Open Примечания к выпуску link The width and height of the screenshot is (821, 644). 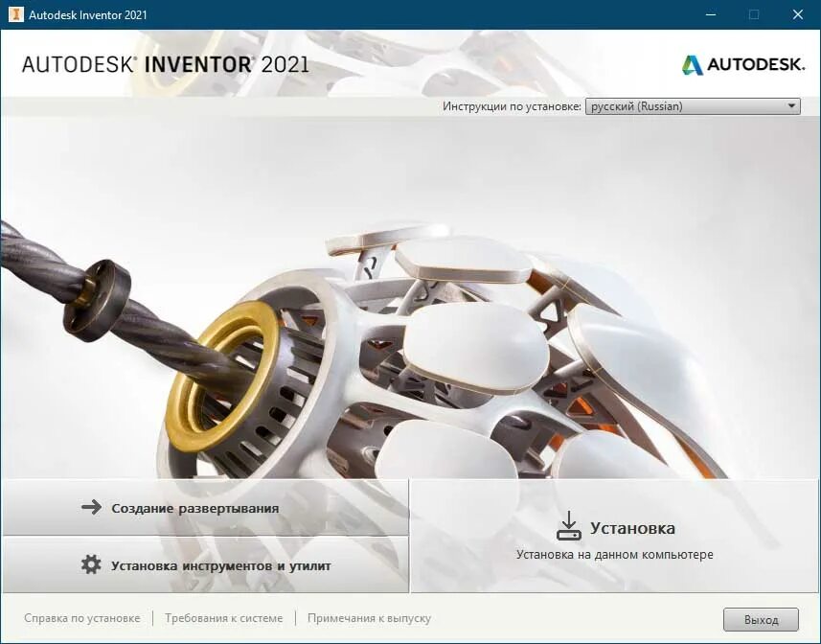coord(369,618)
